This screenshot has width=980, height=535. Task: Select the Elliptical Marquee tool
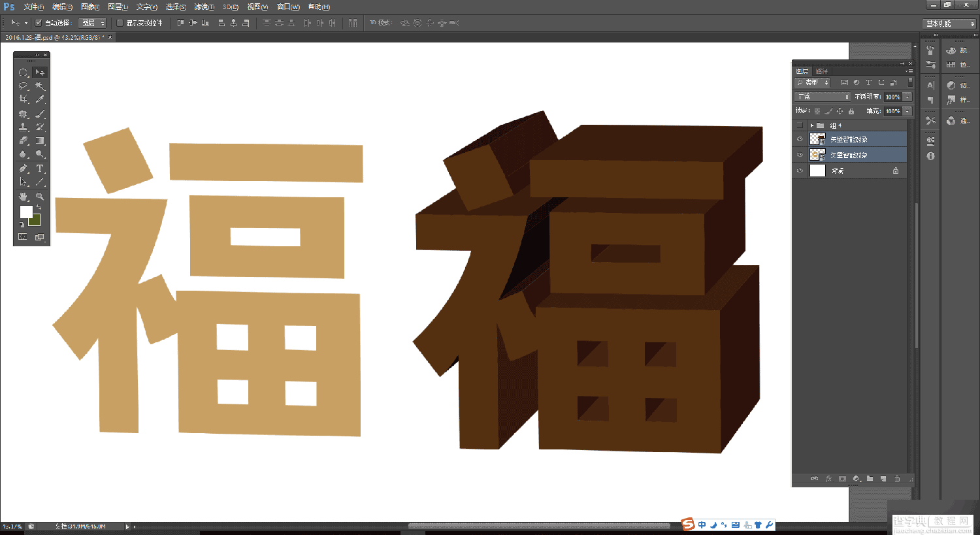[x=23, y=73]
